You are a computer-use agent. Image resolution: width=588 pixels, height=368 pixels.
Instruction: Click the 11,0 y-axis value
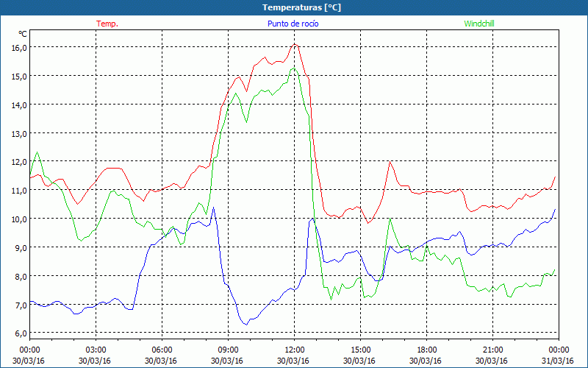coord(19,191)
